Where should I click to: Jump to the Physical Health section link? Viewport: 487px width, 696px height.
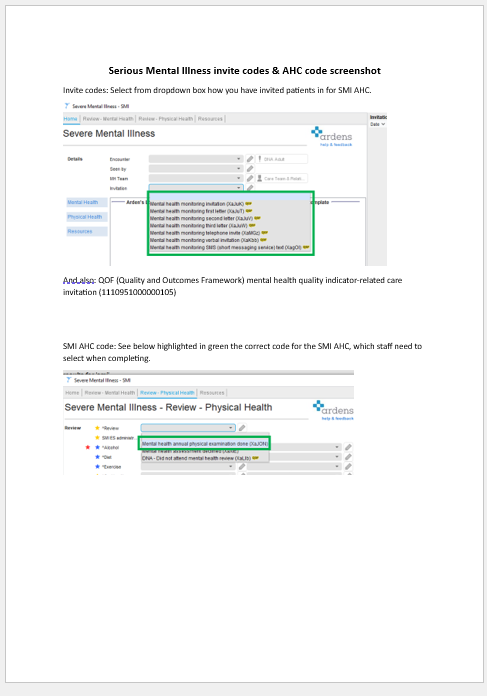click(87, 217)
